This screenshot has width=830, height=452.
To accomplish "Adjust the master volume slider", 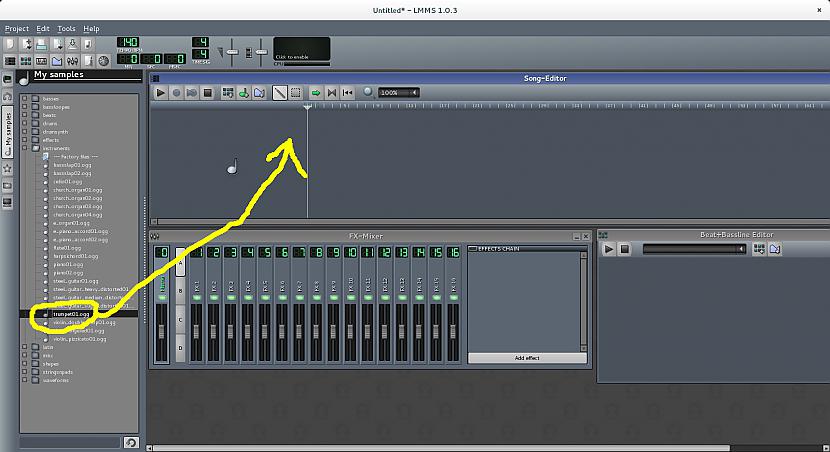I will tap(232, 52).
